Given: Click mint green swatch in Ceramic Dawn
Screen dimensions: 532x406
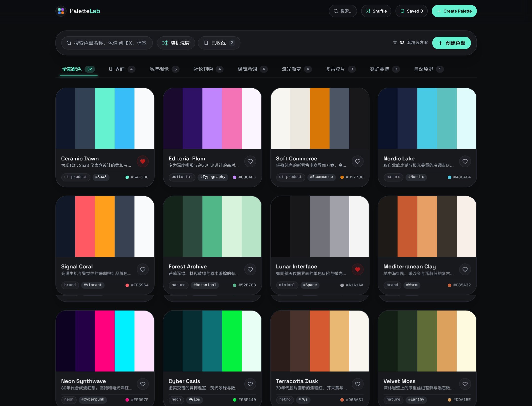Looking at the screenshot, I should coord(105,118).
